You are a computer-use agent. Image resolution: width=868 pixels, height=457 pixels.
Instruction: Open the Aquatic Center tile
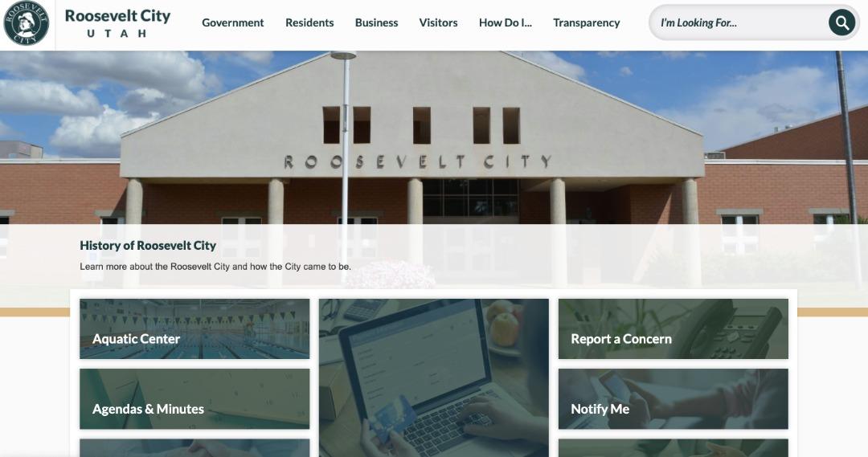(194, 328)
